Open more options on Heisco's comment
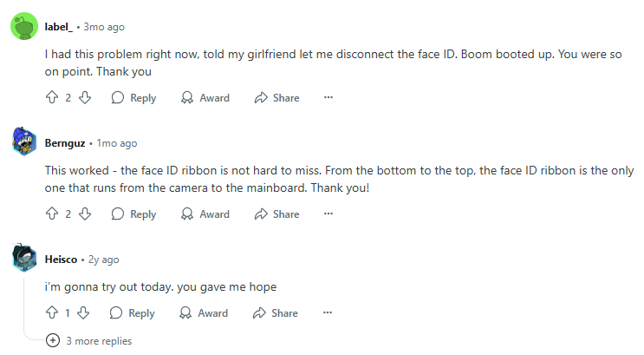The height and width of the screenshot is (355, 644). pyautogui.click(x=329, y=313)
